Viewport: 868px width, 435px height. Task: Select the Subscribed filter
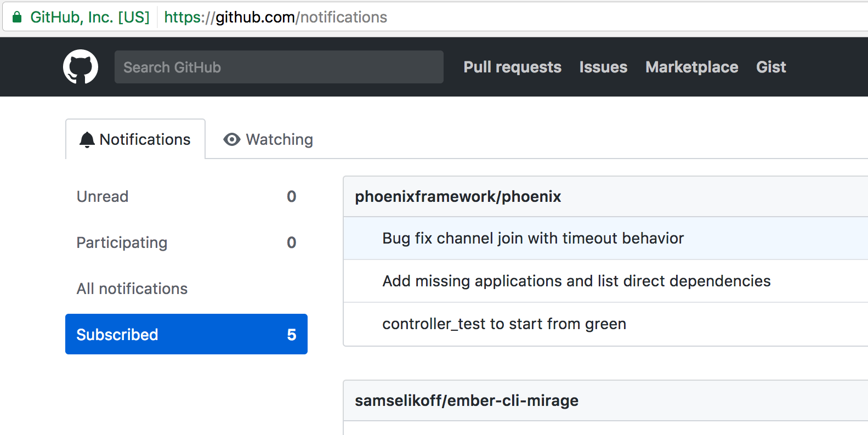pyautogui.click(x=186, y=334)
